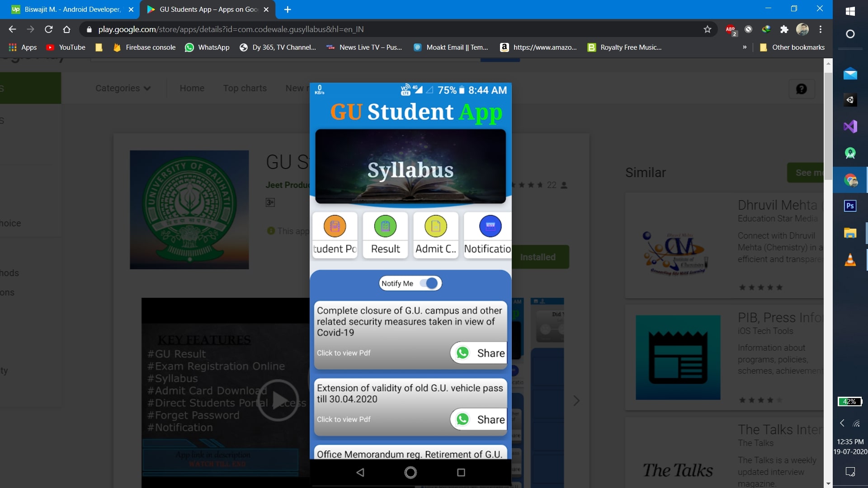This screenshot has width=868, height=488.
Task: Open Top charts menu item
Action: tap(245, 88)
